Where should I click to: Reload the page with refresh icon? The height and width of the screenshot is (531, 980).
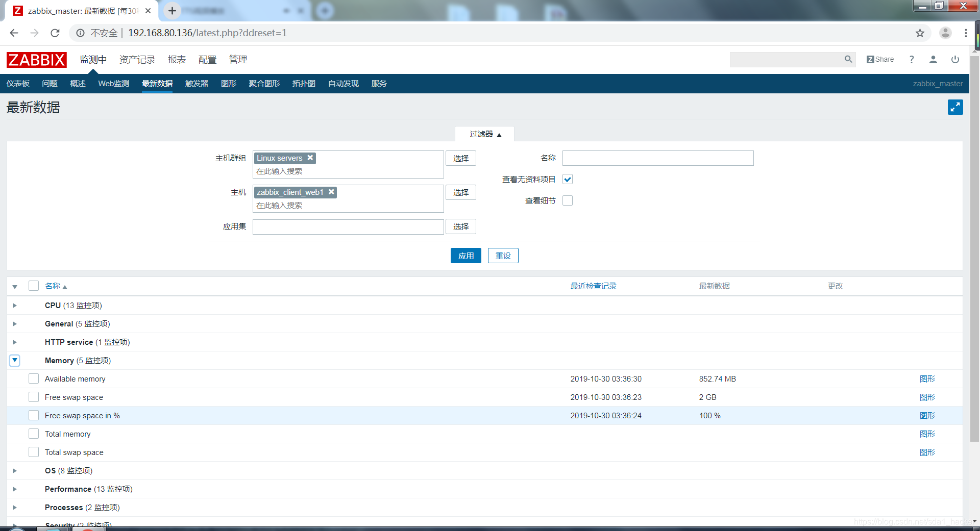pyautogui.click(x=55, y=33)
